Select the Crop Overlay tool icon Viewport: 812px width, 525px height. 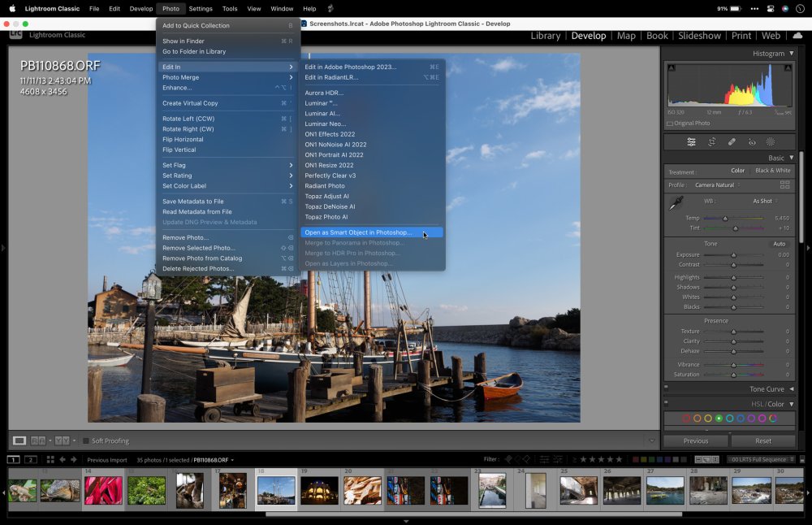(x=711, y=141)
